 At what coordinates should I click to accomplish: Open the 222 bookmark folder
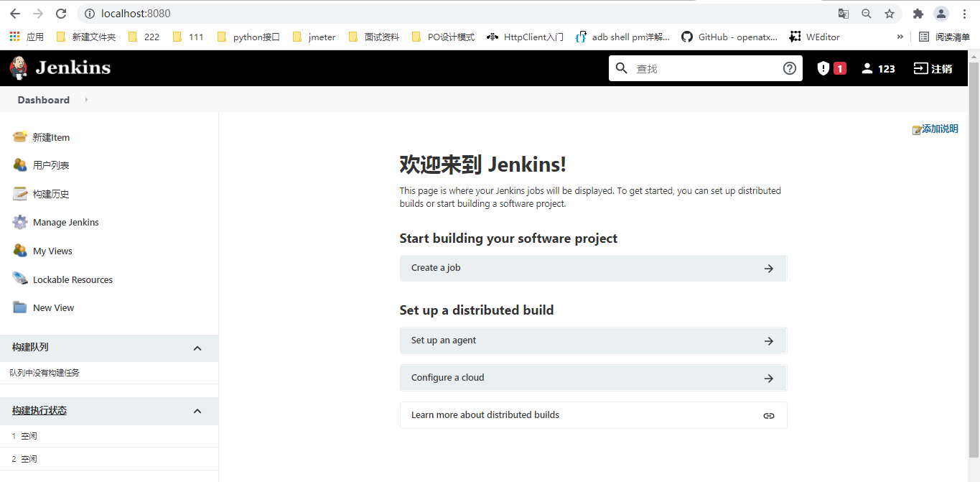pyautogui.click(x=144, y=37)
